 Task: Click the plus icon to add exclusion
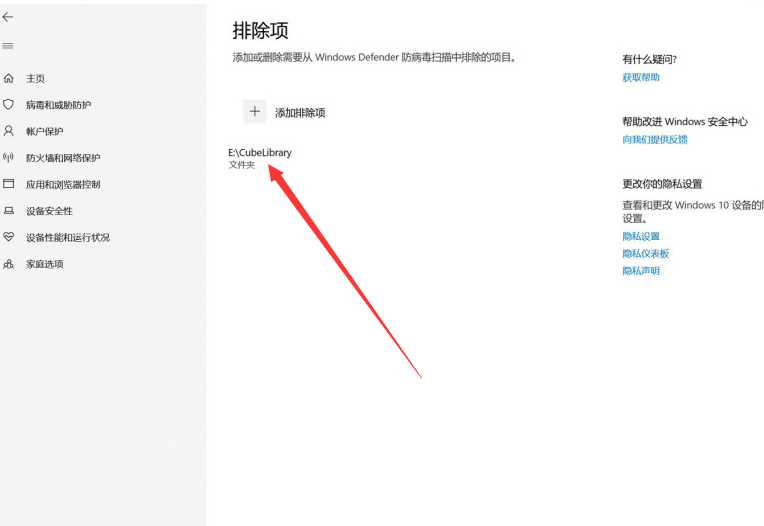click(x=255, y=112)
